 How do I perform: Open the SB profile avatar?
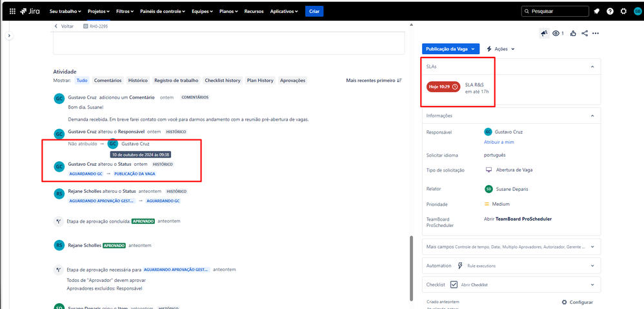point(638,12)
